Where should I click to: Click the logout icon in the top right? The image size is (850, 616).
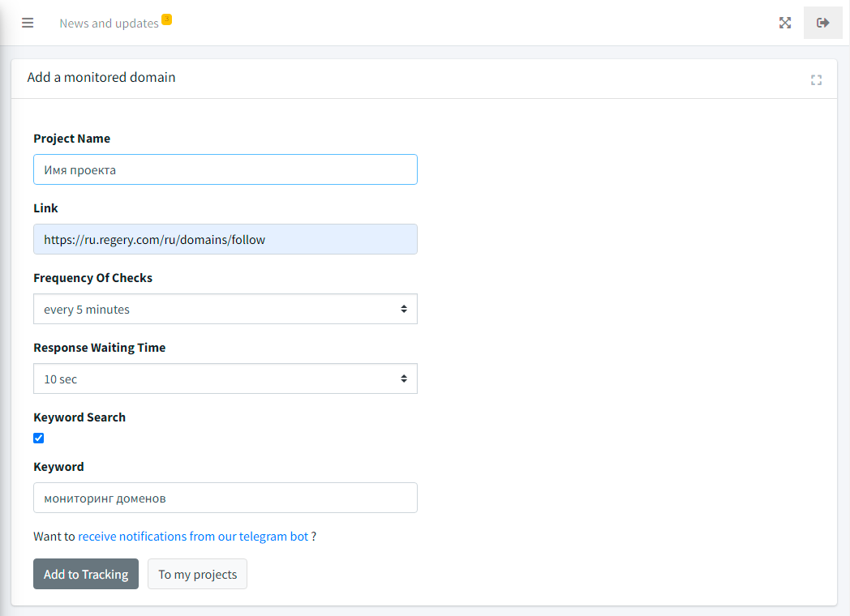[x=822, y=23]
